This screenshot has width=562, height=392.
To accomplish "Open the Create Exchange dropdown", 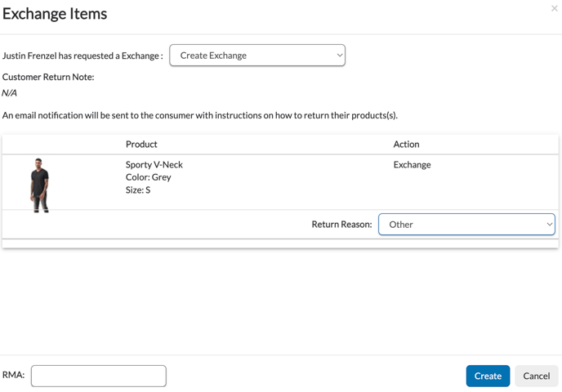I will point(256,56).
